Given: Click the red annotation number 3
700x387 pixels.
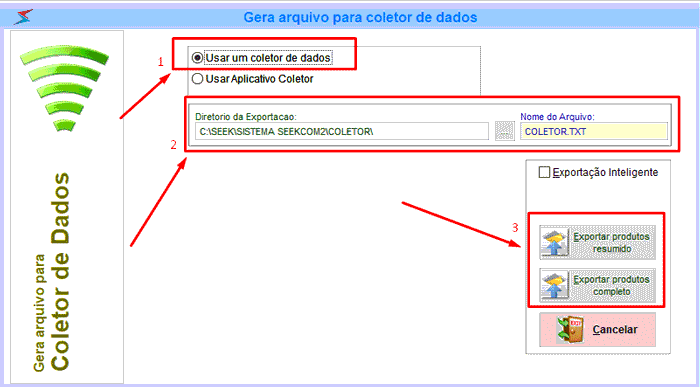Looking at the screenshot, I should (x=515, y=228).
